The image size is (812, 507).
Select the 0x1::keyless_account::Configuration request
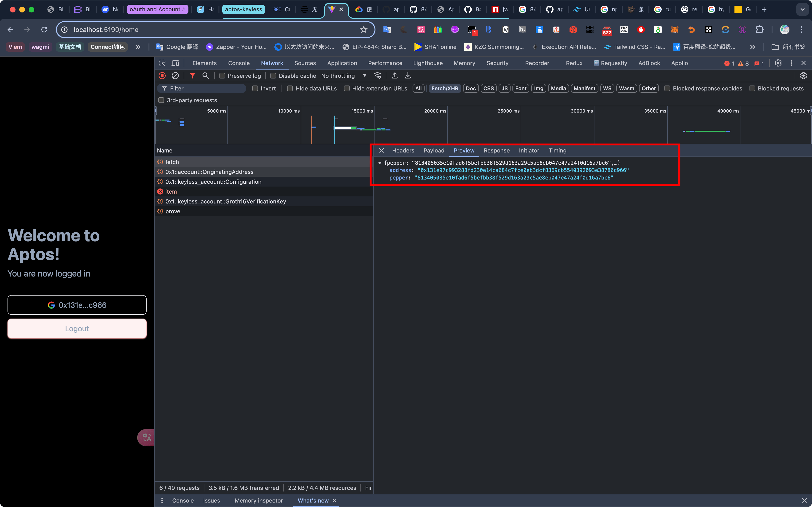264,182
